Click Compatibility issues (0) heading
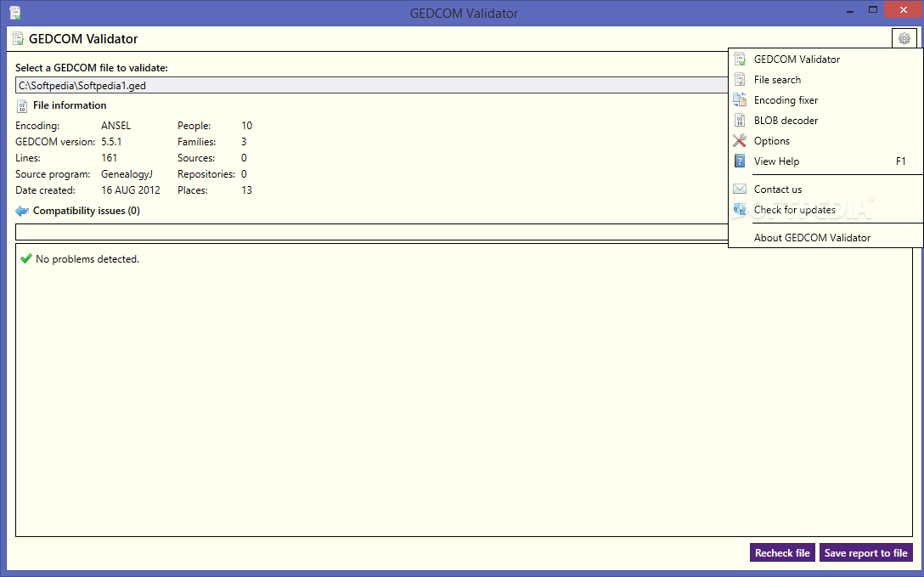This screenshot has width=924, height=577. [x=86, y=211]
